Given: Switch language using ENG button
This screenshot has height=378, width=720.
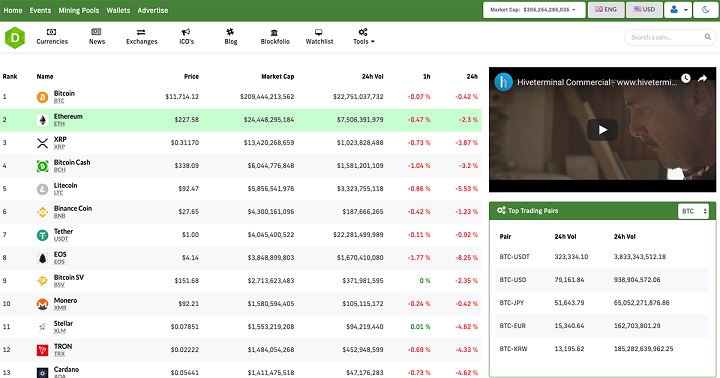Looking at the screenshot, I should [606, 10].
